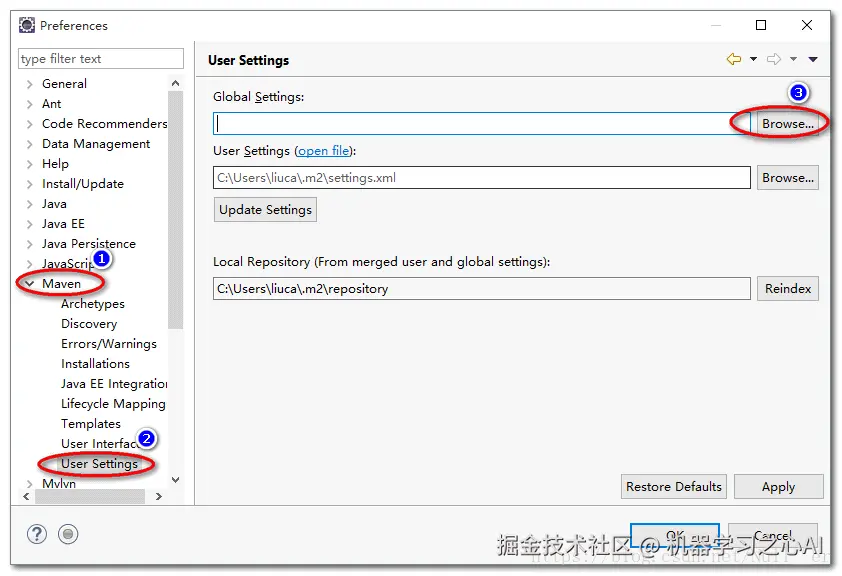Open Maven Archetypes page
842x576 pixels.
93,304
